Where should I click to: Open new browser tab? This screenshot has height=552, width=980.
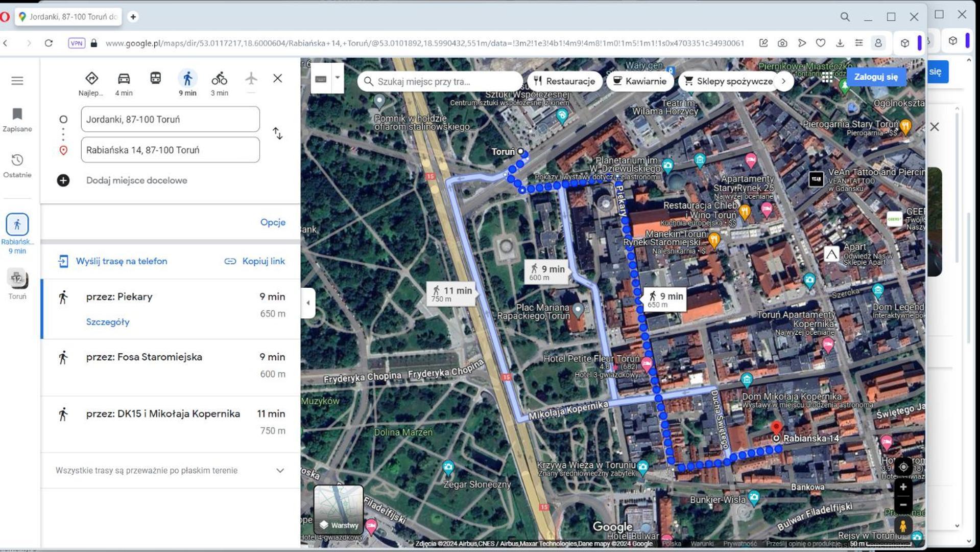click(x=133, y=17)
